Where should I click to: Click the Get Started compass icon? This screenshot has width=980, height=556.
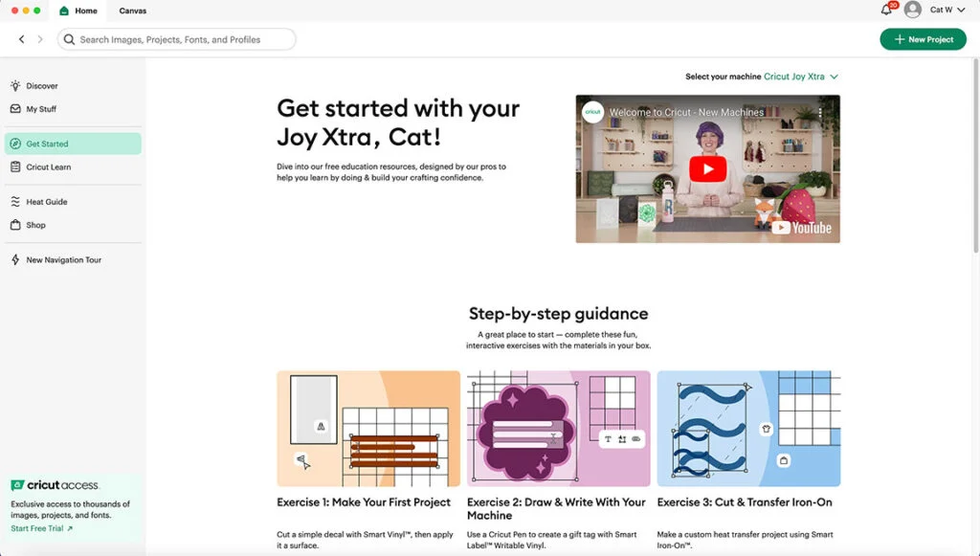pos(15,144)
